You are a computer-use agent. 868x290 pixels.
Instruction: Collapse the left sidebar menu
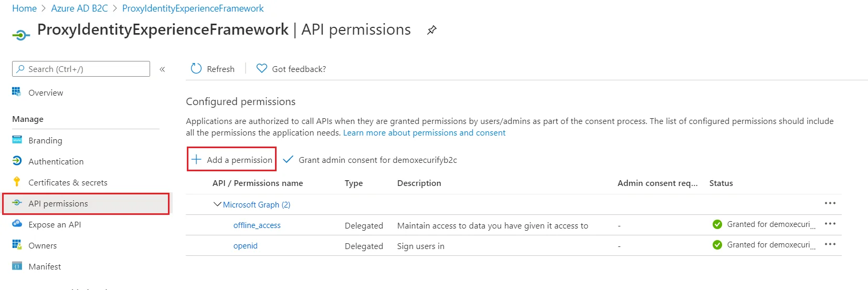point(162,69)
